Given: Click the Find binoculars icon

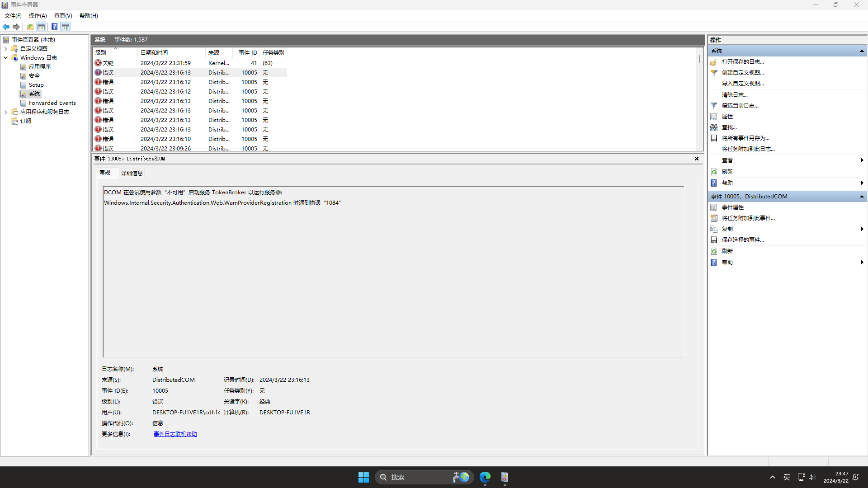Looking at the screenshot, I should pos(714,127).
